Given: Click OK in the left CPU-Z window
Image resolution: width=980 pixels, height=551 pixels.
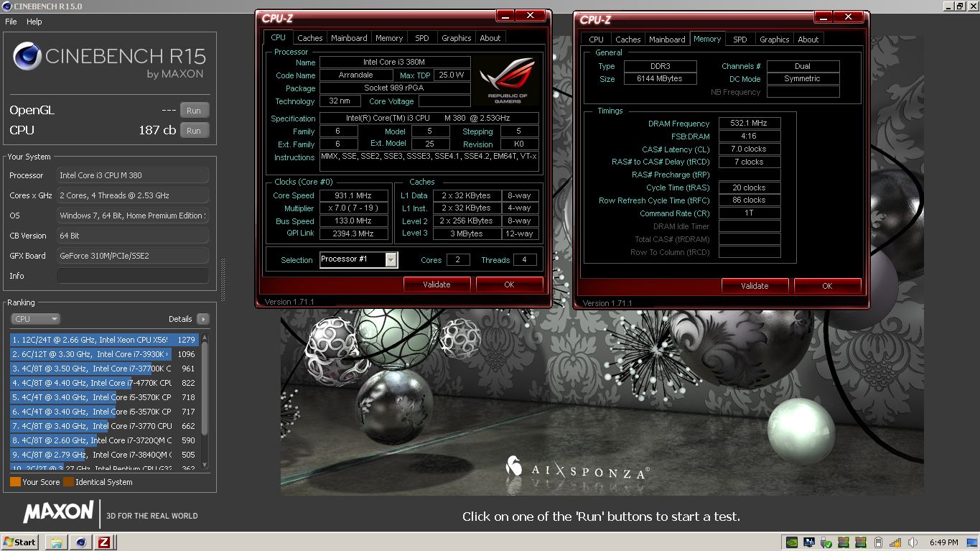Looking at the screenshot, I should [509, 284].
